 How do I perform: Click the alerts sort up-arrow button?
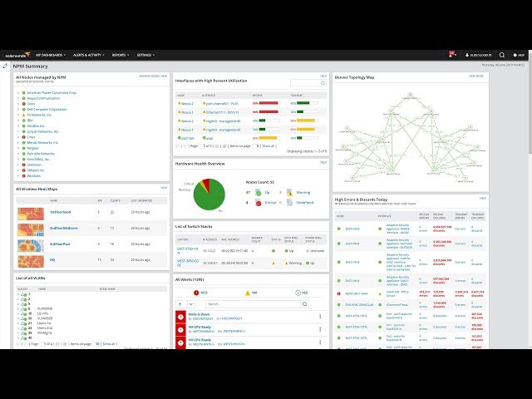pyautogui.click(x=180, y=304)
